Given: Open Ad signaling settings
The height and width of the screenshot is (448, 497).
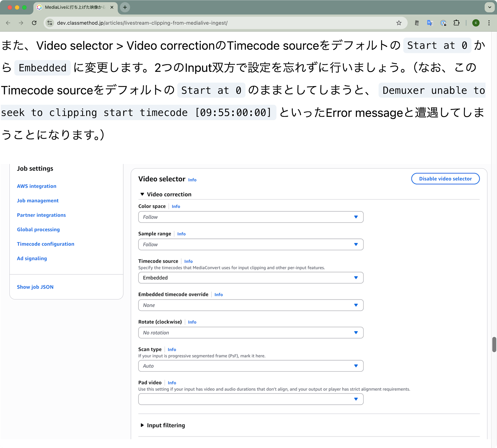Looking at the screenshot, I should [32, 258].
